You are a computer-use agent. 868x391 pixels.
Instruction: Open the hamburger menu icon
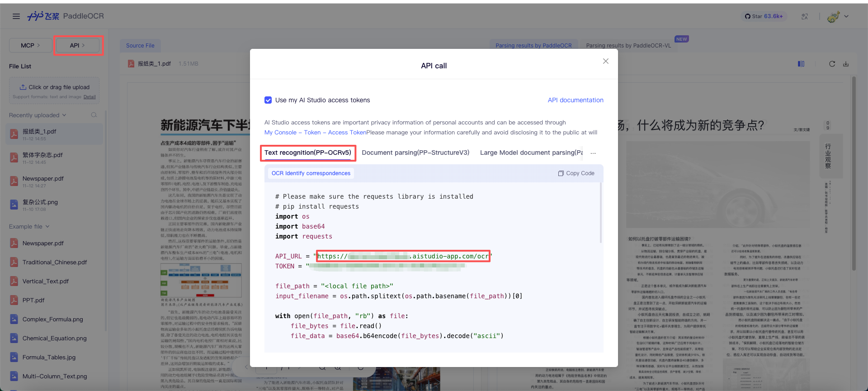(16, 16)
